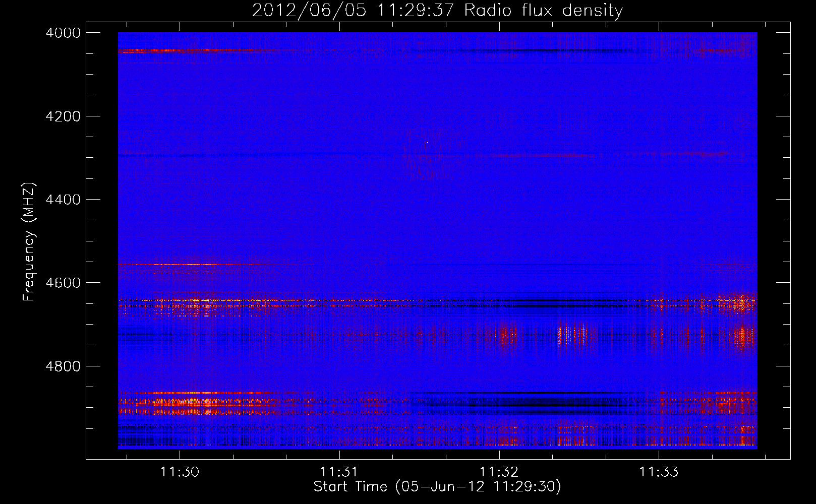Click the 'Frequency (MHZ)' axis title

[x=29, y=242]
